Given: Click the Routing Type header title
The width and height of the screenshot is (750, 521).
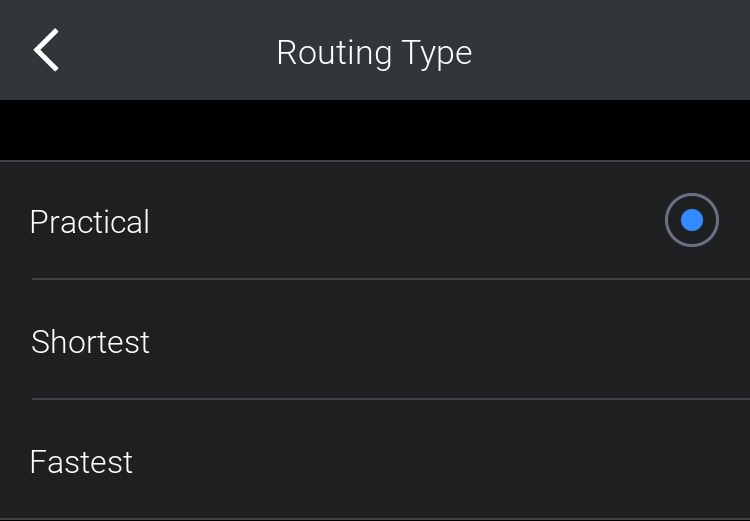Looking at the screenshot, I should pos(374,52).
